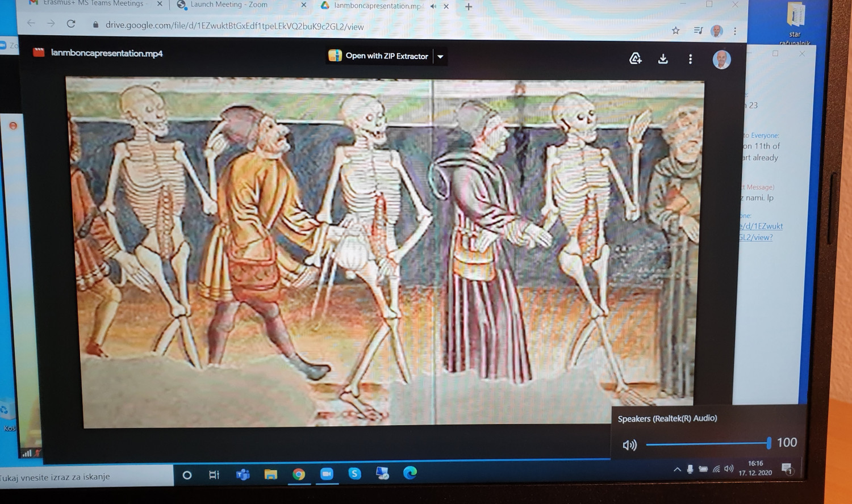Open the chat link ending GL2/view?
Image resolution: width=852 pixels, height=504 pixels.
pyautogui.click(x=760, y=232)
